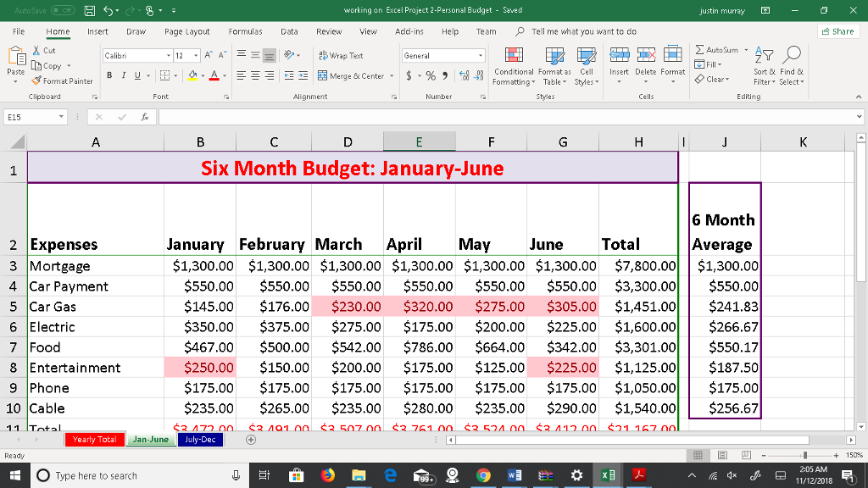Click the Comma Style icon
This screenshot has height=488, width=868.
pos(445,75)
